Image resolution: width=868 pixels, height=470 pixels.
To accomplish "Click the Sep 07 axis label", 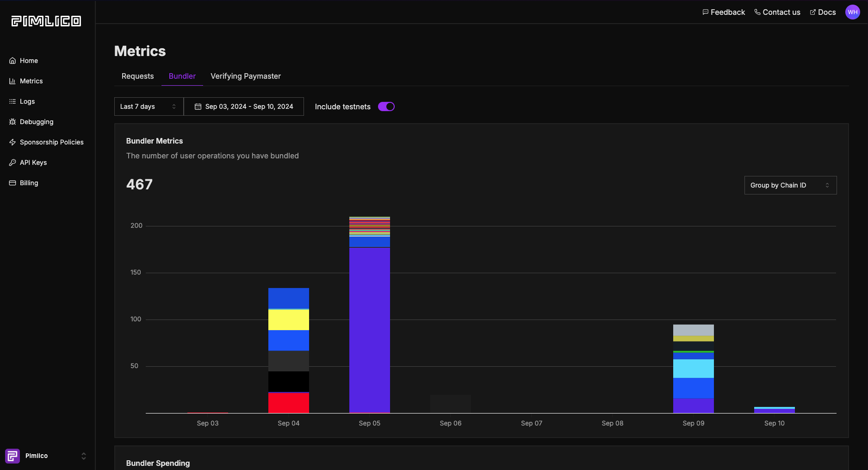I will pos(532,423).
